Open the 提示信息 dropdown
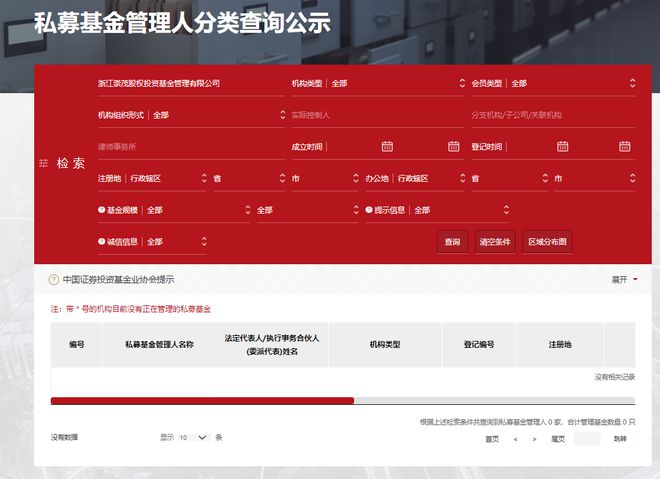The image size is (660, 479). pos(437,210)
